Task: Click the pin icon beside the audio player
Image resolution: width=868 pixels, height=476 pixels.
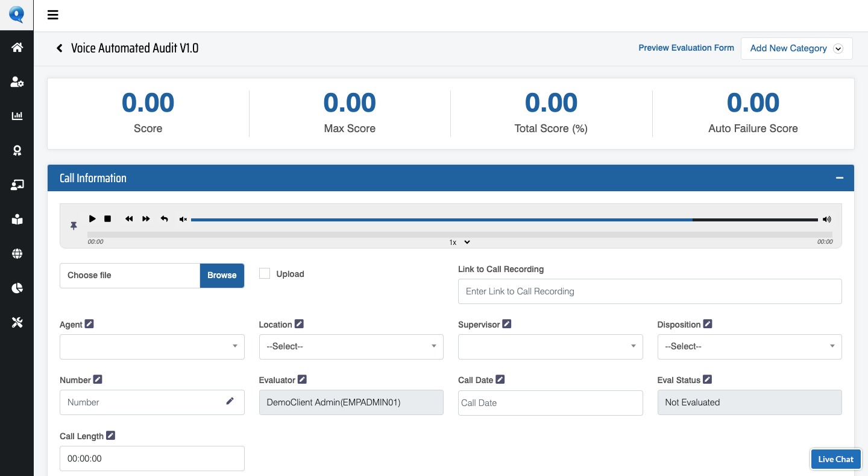Action: [74, 226]
